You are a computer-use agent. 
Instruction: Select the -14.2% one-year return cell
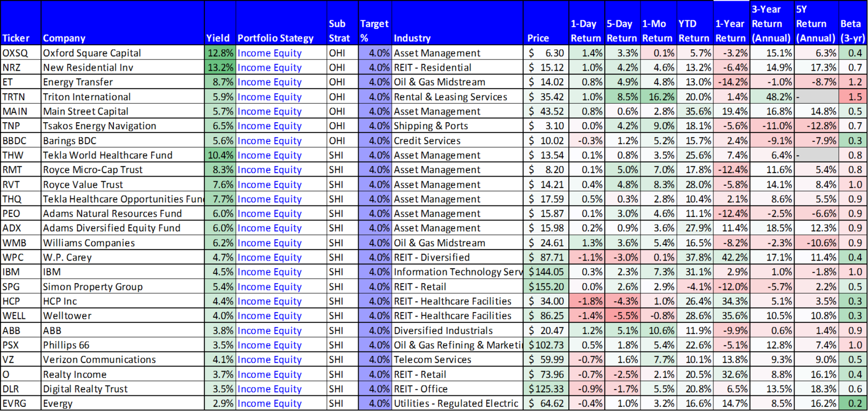point(731,82)
